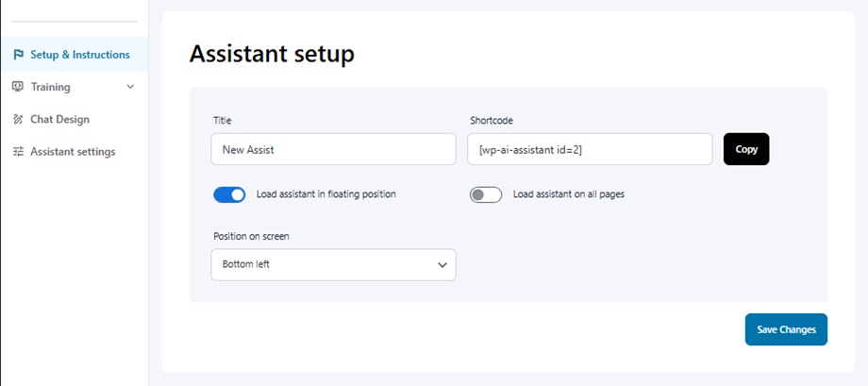
Task: Click the 'Load assistant on all pages' label
Action: pos(568,194)
